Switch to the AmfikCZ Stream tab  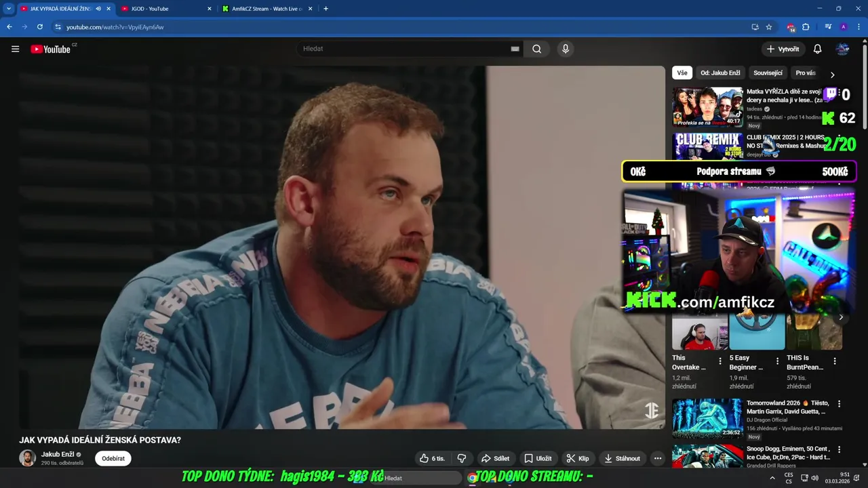[x=267, y=9]
